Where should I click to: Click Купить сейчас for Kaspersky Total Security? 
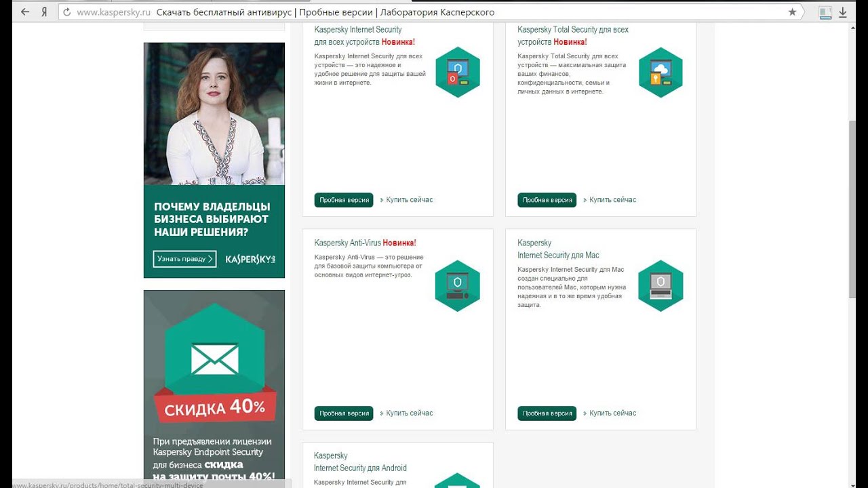point(612,200)
